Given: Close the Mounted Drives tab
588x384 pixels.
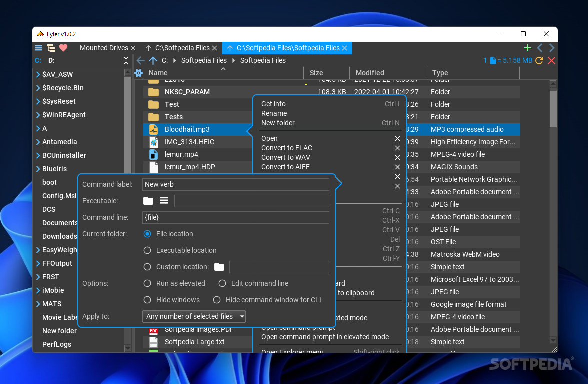Looking at the screenshot, I should point(133,48).
